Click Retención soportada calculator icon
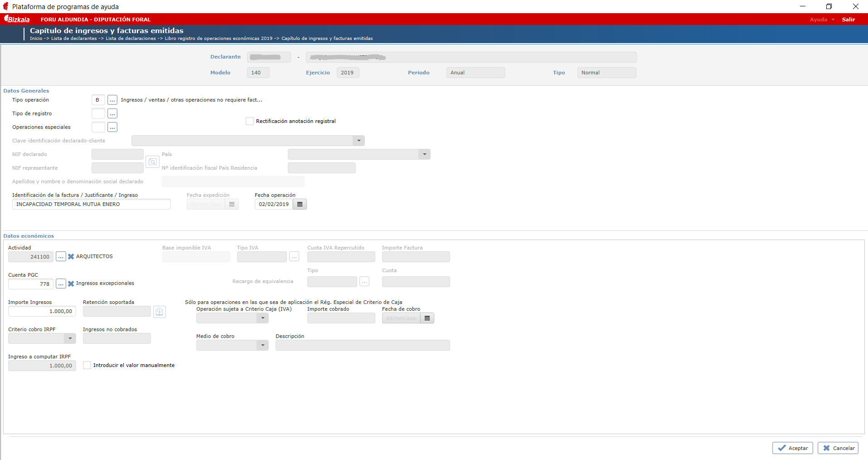Screen dimensions: 868x460 click(x=160, y=312)
